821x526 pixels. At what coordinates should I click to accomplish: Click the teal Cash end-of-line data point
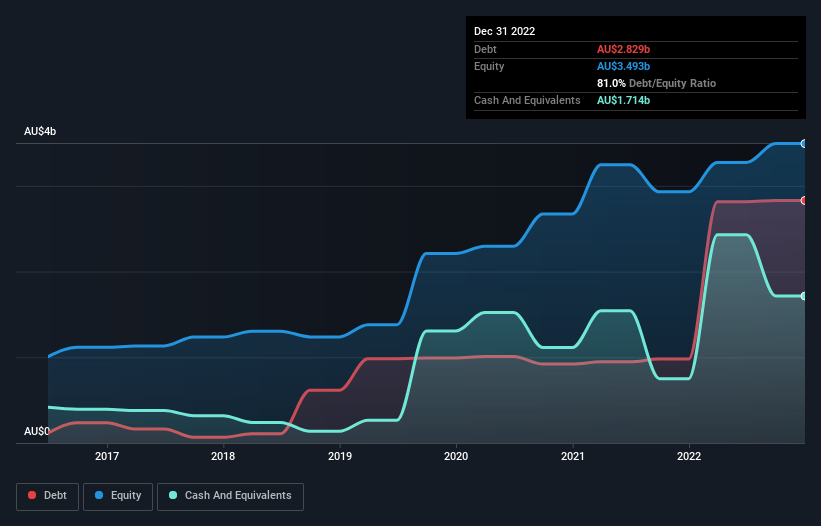(804, 296)
